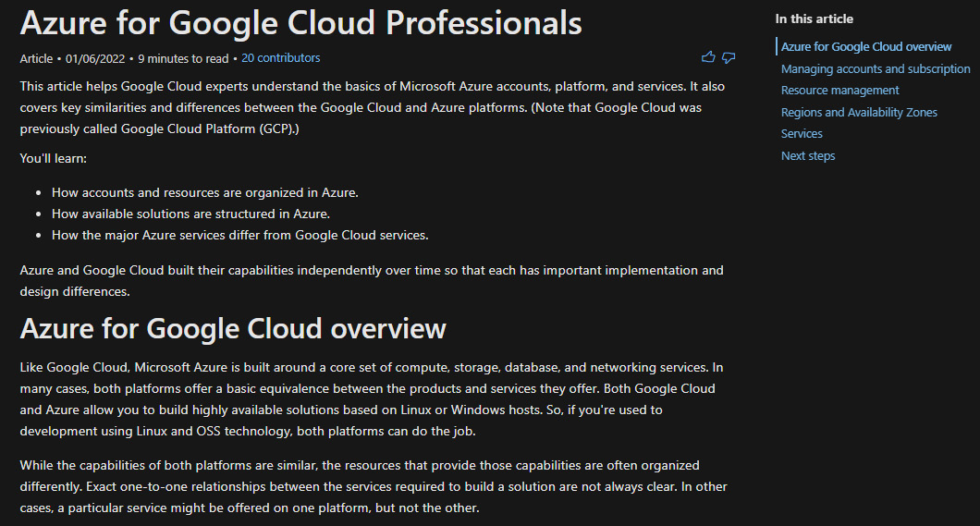
Task: Click the '9 minutes to read' text
Action: pyautogui.click(x=183, y=59)
